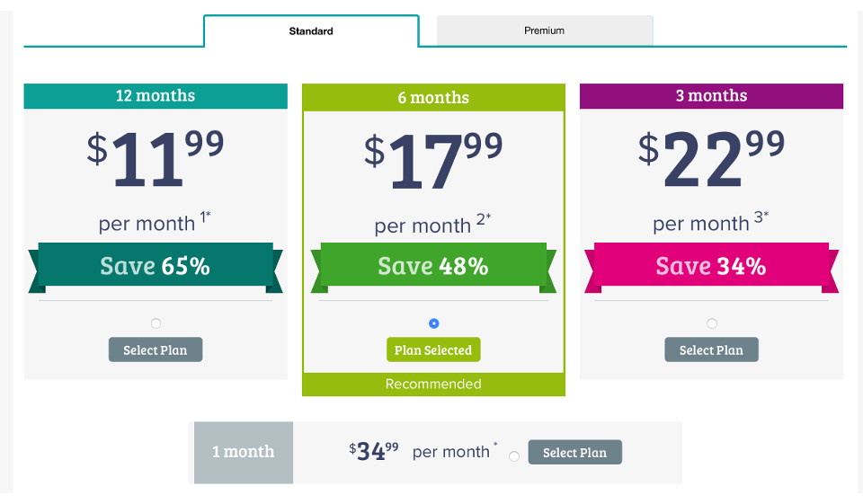Click the purple 3 months header
Image resolution: width=863 pixels, height=504 pixels.
(711, 96)
